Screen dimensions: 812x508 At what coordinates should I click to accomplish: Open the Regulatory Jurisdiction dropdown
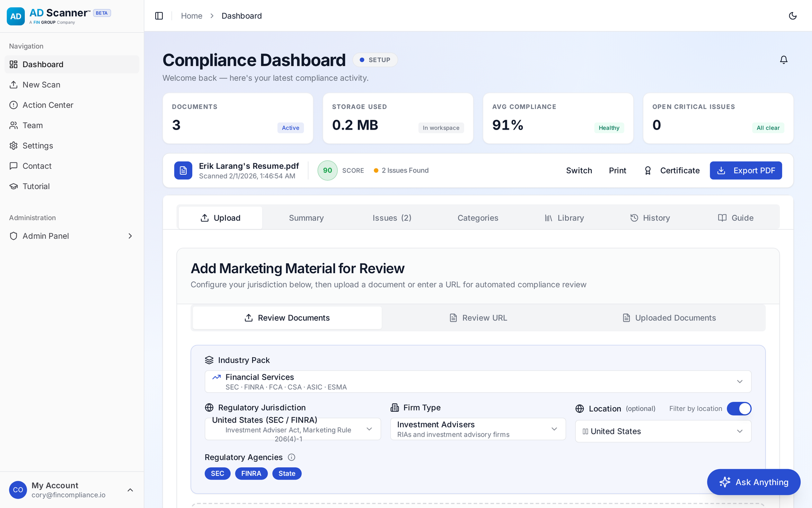coord(293,429)
